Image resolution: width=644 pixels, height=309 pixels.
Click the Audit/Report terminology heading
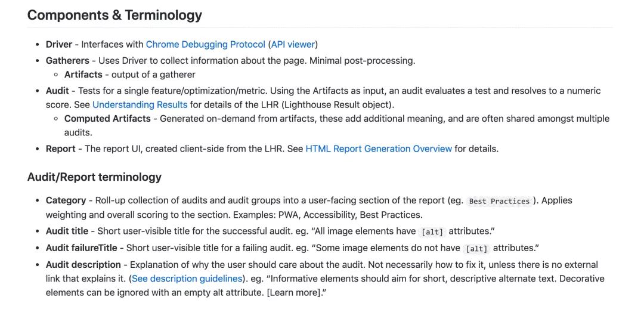(94, 177)
